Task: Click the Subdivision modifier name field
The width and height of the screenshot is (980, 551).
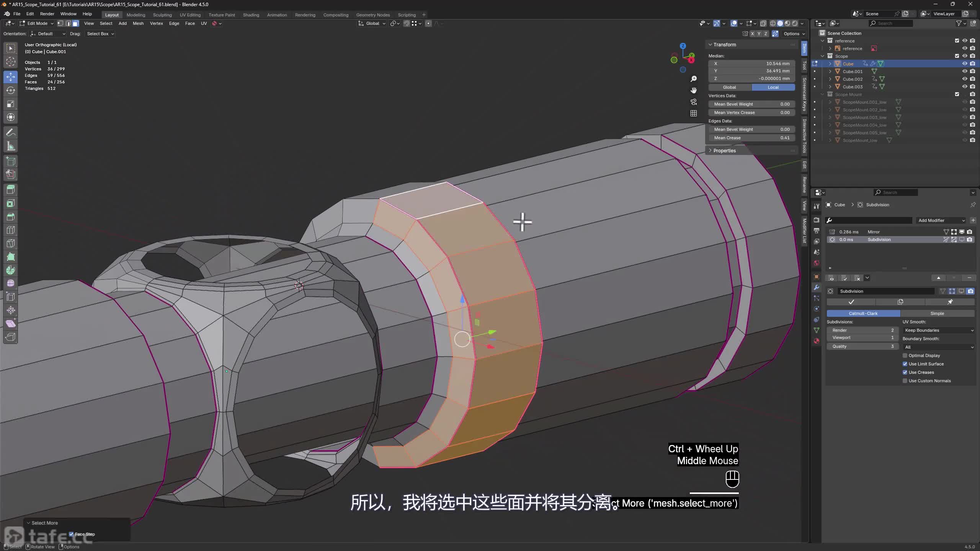Action: [886, 291]
